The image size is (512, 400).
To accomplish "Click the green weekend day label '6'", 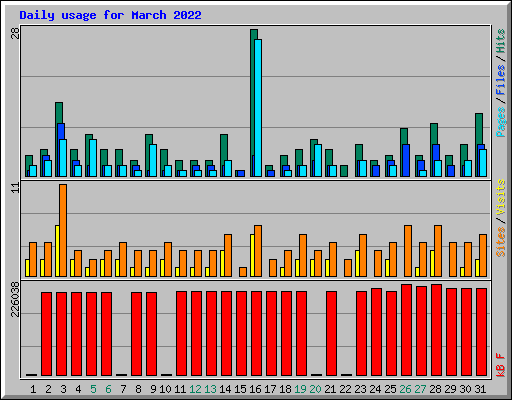I will 108,389.
